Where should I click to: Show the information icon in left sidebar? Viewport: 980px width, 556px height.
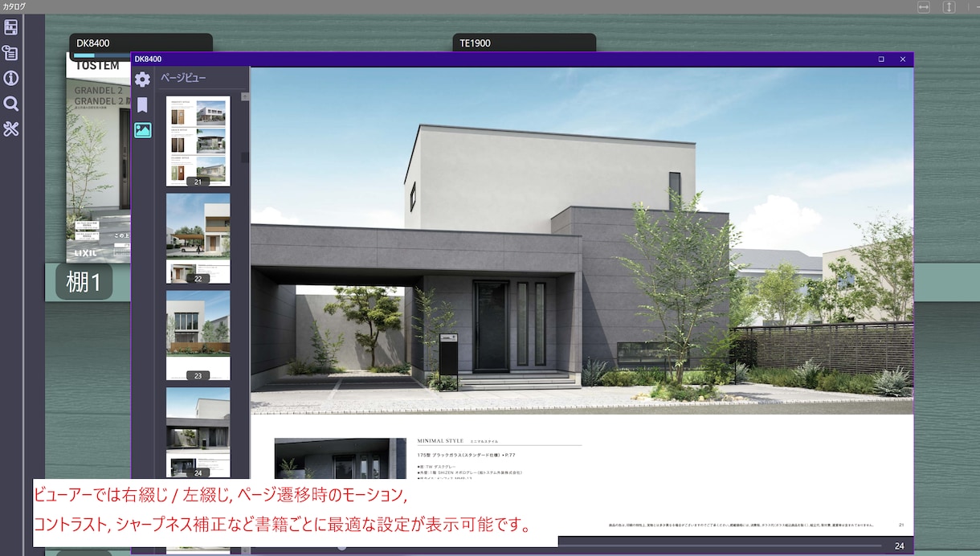click(10, 78)
